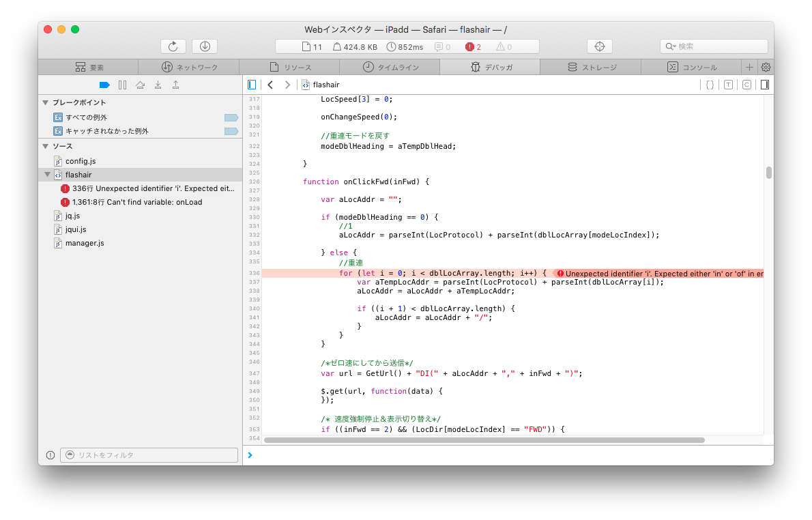
Task: Click the horizontal scrollbar in code editor
Action: pyautogui.click(x=484, y=439)
